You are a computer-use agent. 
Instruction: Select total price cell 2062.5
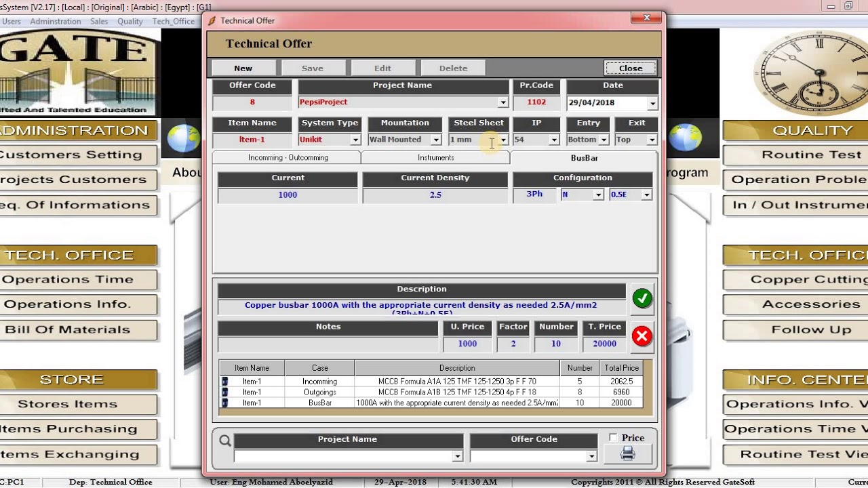coord(622,382)
